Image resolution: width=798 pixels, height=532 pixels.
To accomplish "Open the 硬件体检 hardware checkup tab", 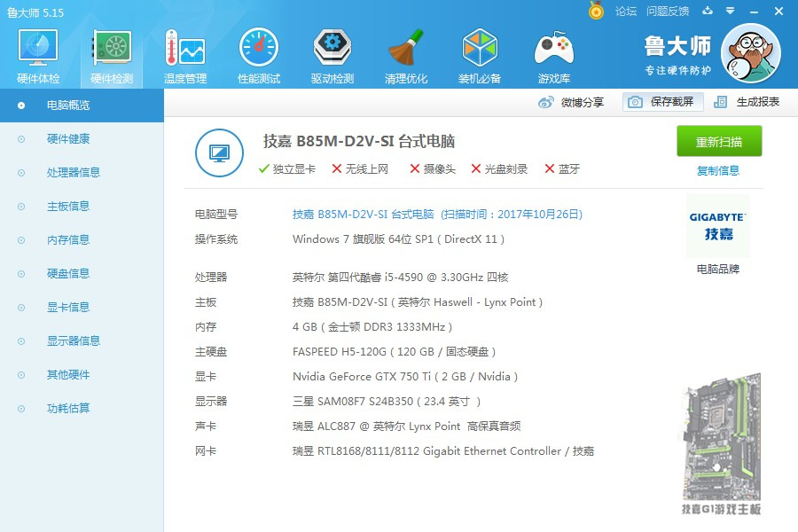I will [37, 57].
